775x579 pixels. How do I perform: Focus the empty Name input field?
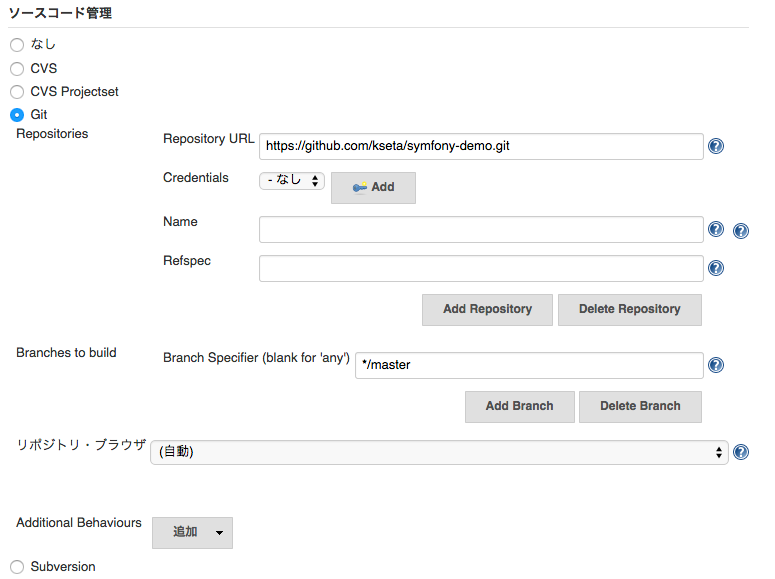point(481,229)
